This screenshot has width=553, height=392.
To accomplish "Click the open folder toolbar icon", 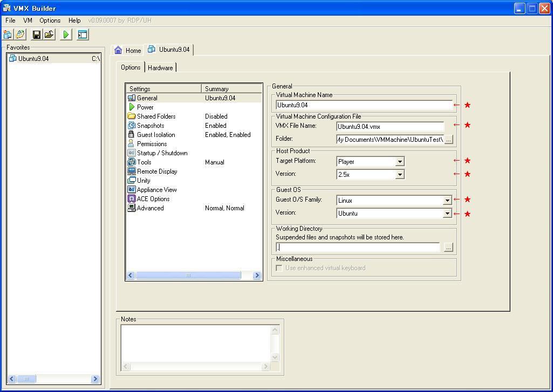I will tap(49, 35).
